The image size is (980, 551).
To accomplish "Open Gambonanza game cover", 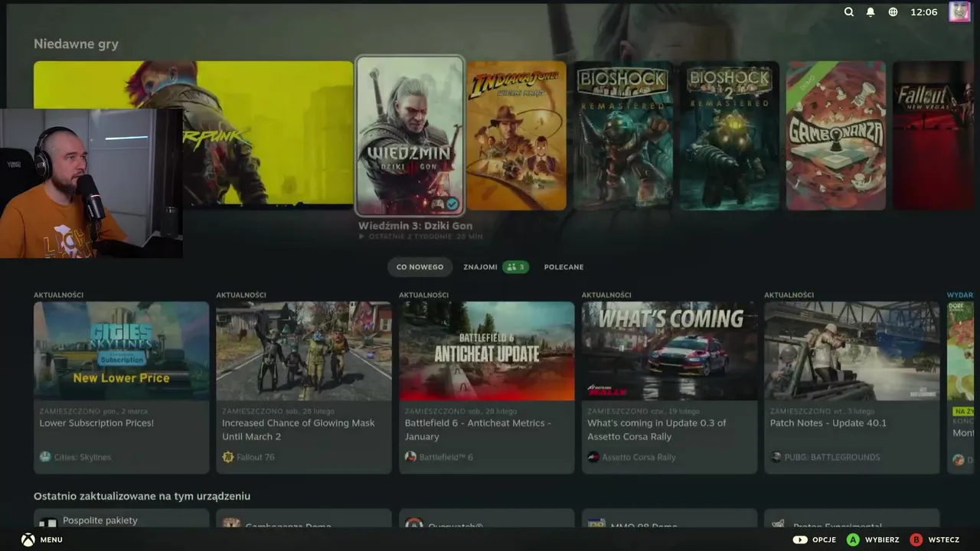I will pyautogui.click(x=836, y=135).
